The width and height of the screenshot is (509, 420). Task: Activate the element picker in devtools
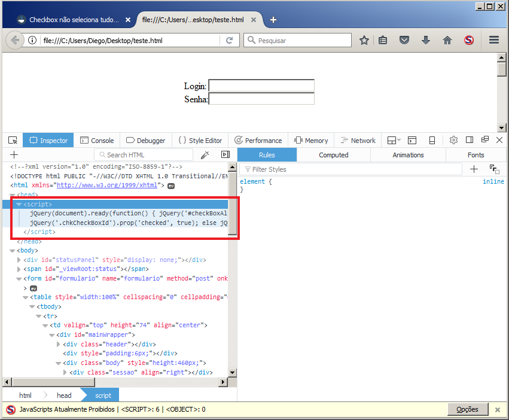coord(13,141)
